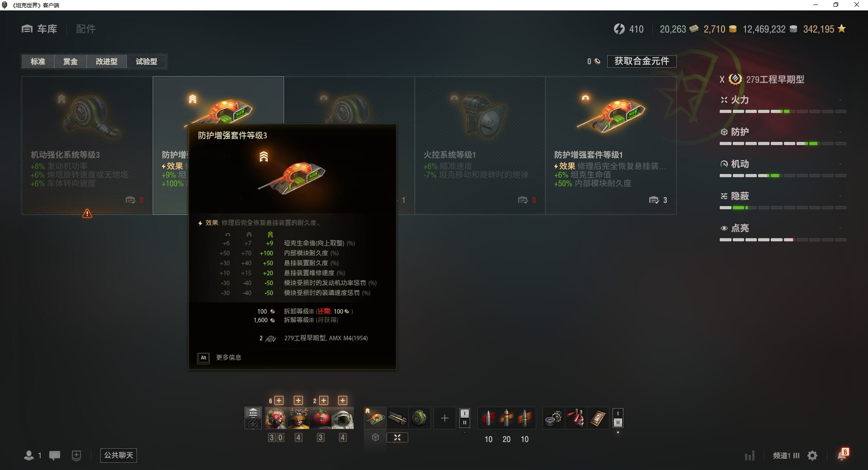Select the green ventilation equipment slot
This screenshot has height=470, width=868.
pyautogui.click(x=420, y=418)
